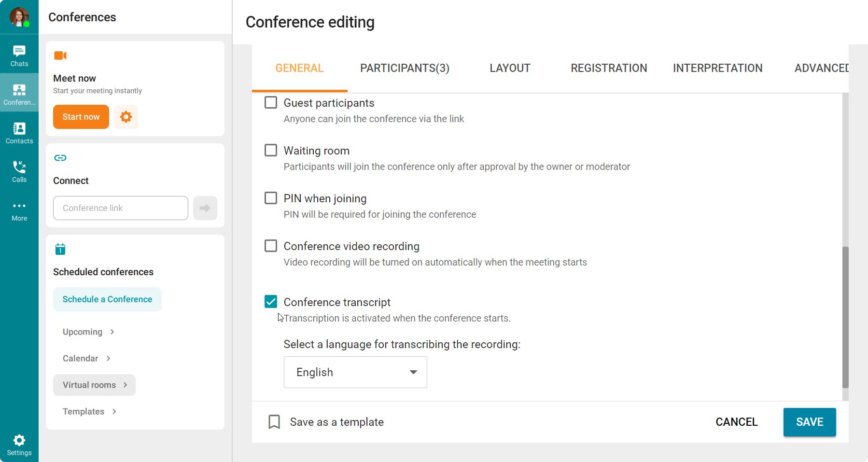Uncheck the Conference transcript checkbox
This screenshot has height=462, width=868.
coord(271,302)
